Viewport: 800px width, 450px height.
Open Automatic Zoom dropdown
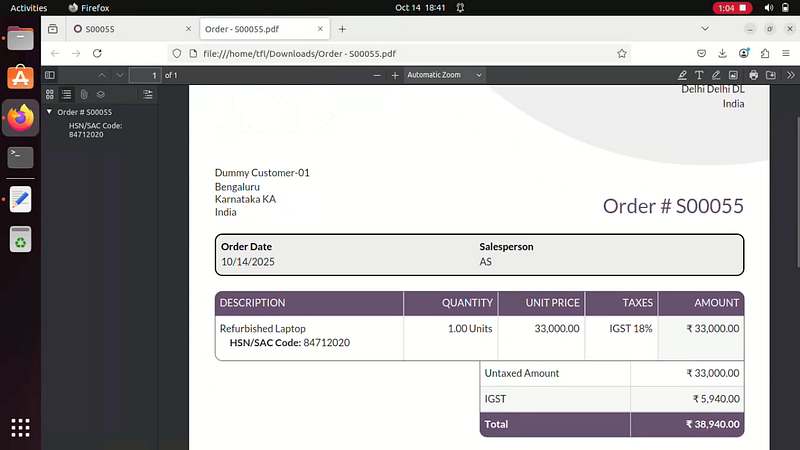click(x=444, y=75)
